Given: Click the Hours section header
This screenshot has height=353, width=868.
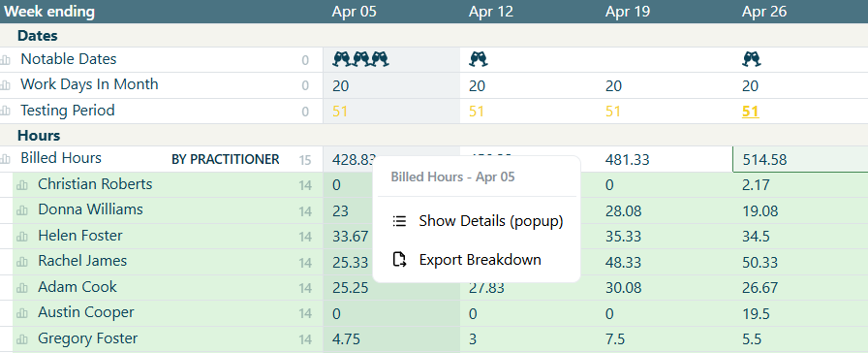Looking at the screenshot, I should [39, 135].
